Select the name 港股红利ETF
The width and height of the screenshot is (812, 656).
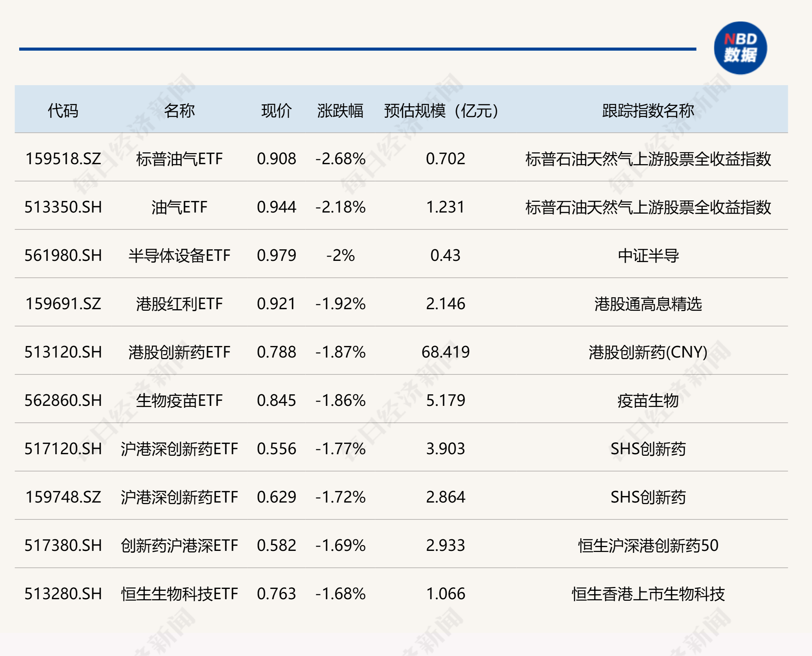pos(179,304)
